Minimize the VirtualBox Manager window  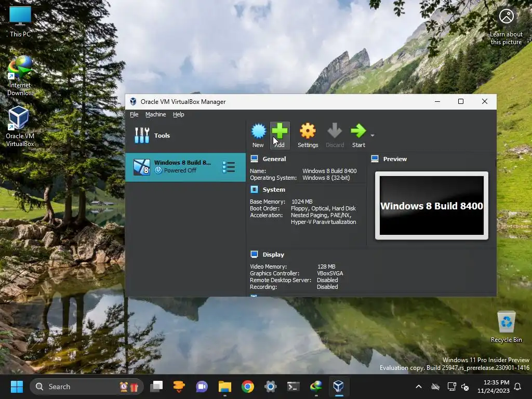point(437,101)
